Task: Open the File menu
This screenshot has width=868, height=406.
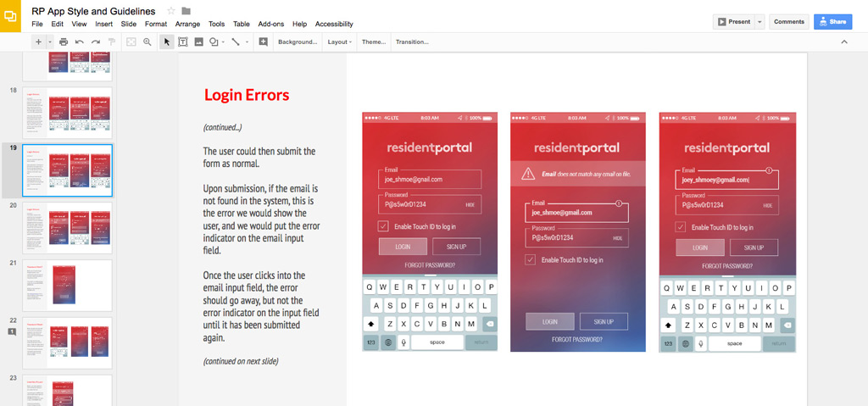Action: (37, 24)
